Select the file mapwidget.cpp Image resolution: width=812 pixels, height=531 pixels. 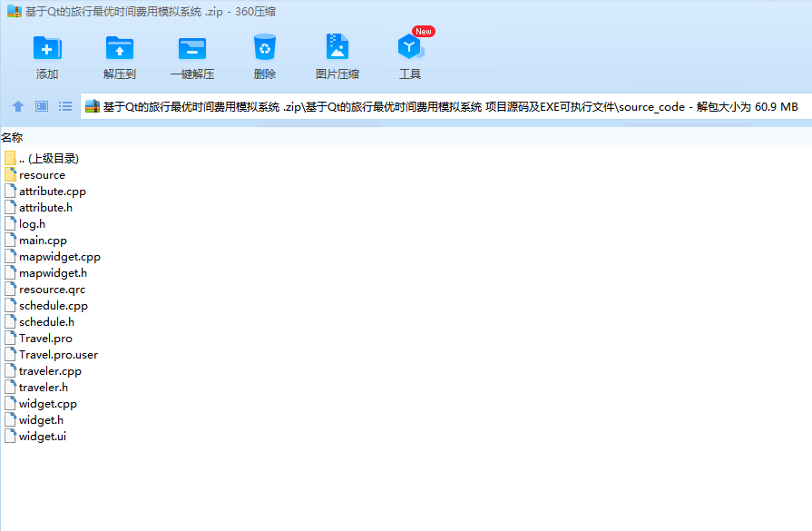[53, 257]
